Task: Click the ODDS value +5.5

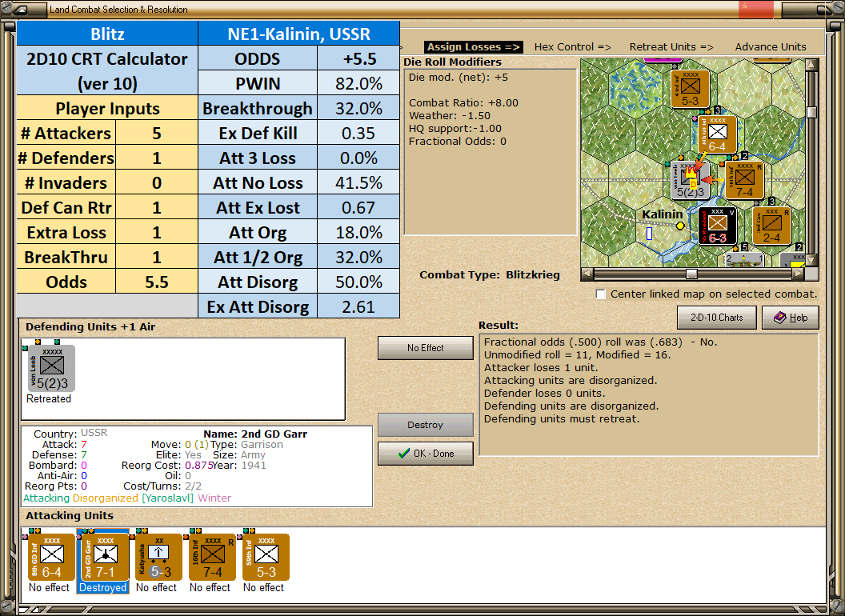Action: pos(358,58)
